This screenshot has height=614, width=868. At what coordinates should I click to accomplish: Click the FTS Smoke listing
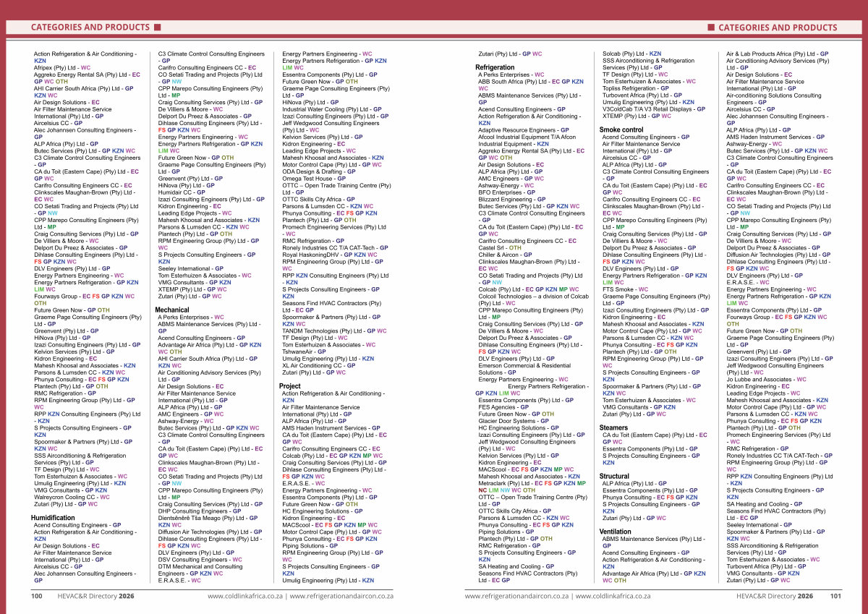pos(621,289)
